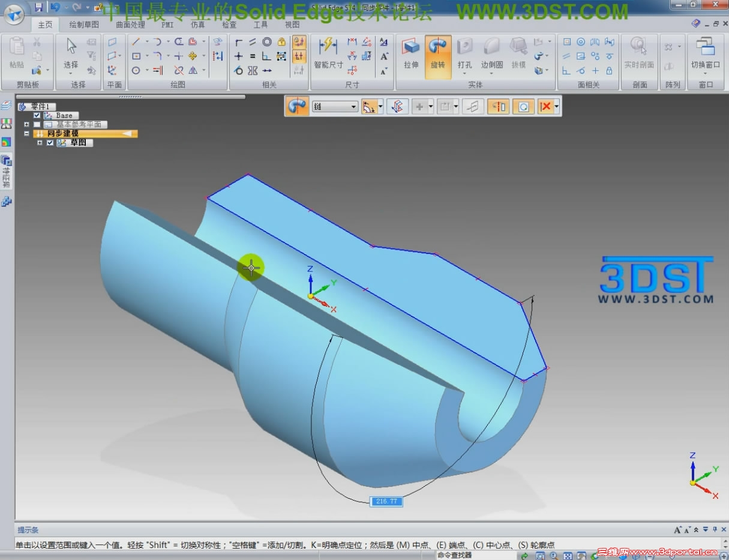Launch 智能尺寸 smart dimension

[328, 53]
